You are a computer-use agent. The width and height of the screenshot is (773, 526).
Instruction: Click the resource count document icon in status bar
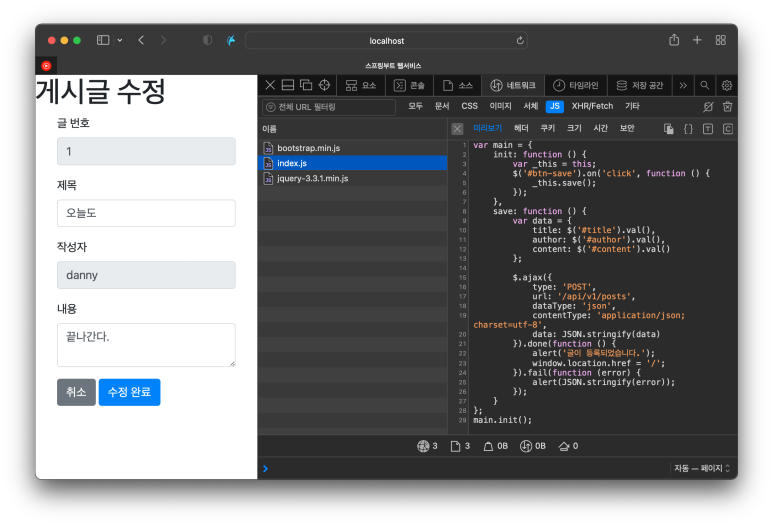coord(455,446)
